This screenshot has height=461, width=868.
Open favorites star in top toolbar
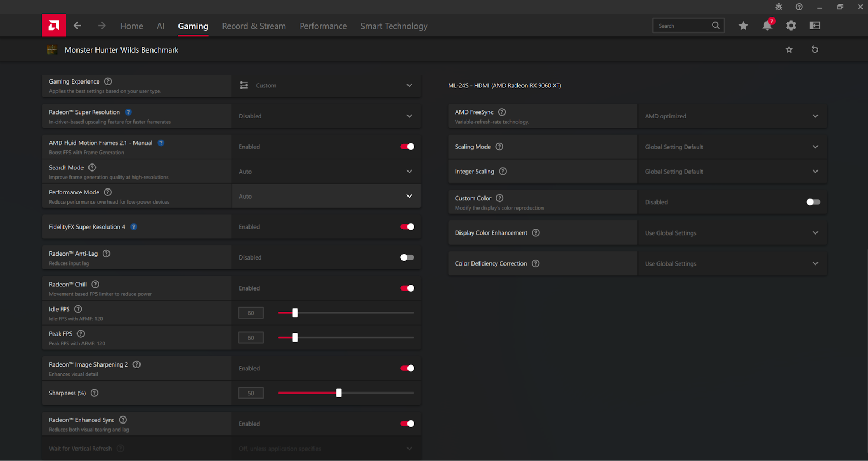(x=743, y=26)
